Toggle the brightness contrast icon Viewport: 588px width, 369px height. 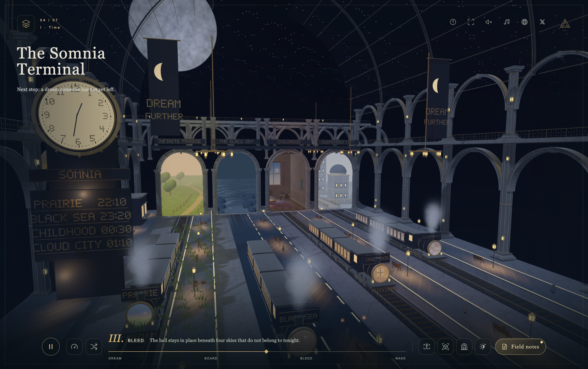483,347
